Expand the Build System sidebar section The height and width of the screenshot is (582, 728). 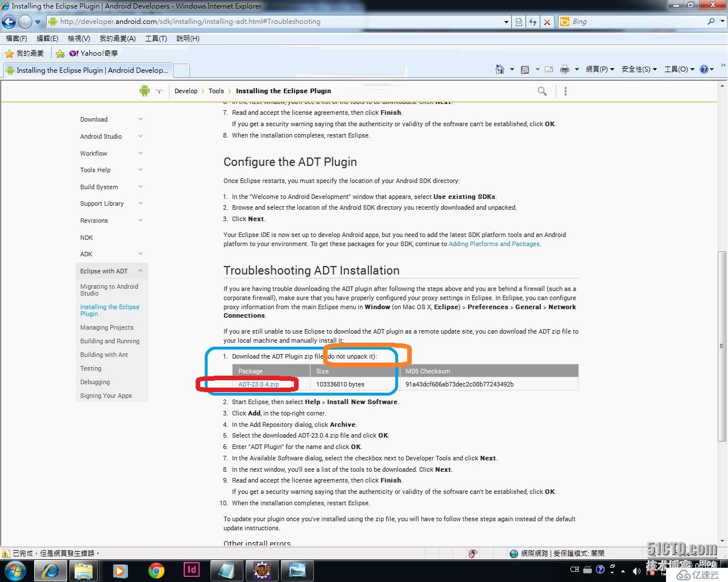coord(140,186)
